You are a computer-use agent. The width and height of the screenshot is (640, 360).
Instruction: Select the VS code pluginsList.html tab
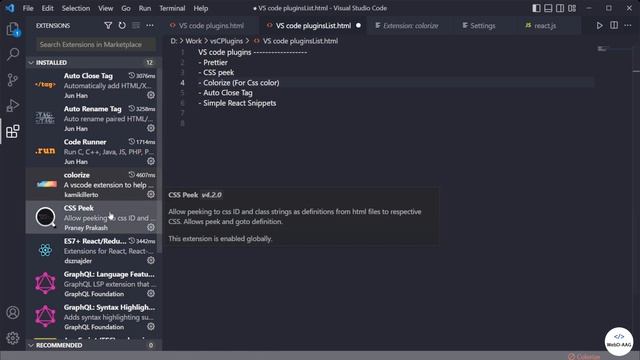coord(313,26)
